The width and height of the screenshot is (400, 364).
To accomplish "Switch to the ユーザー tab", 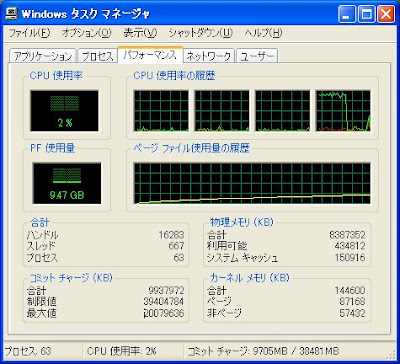I will (257, 56).
